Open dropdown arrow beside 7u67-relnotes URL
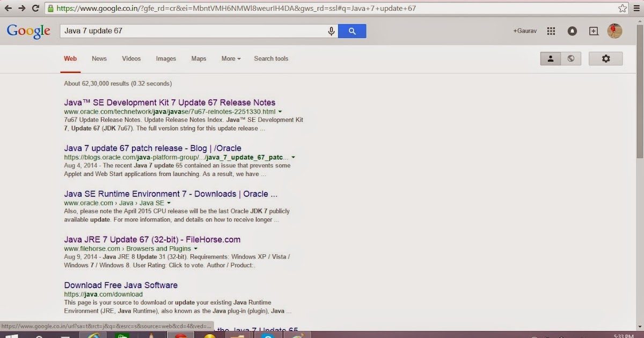The width and height of the screenshot is (644, 338). 280,112
